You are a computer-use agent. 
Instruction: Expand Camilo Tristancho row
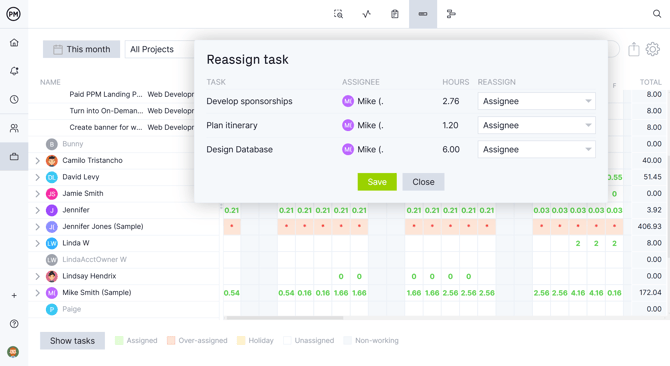(37, 161)
